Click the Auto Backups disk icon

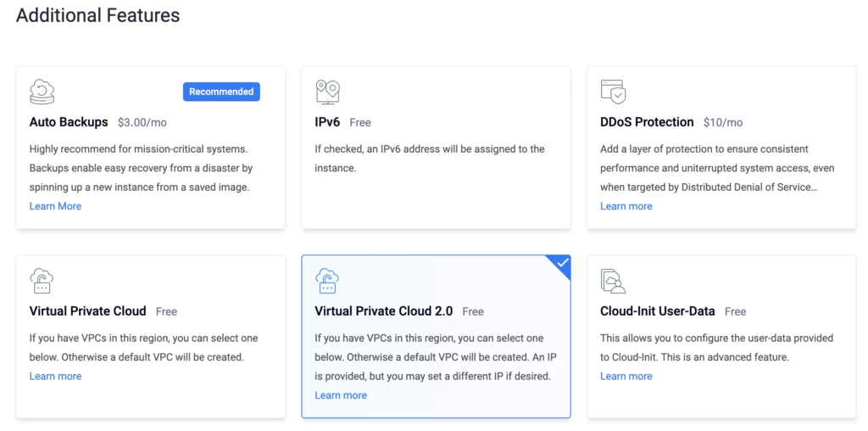[x=42, y=92]
